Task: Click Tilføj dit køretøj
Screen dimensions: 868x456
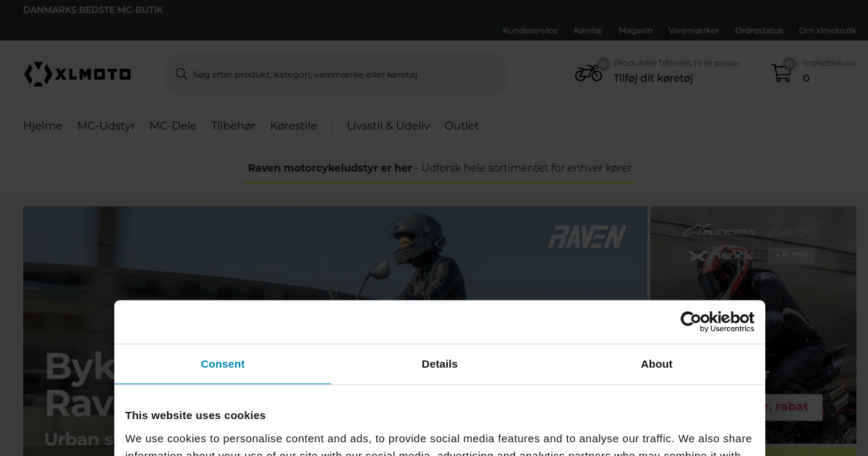Action: [653, 78]
